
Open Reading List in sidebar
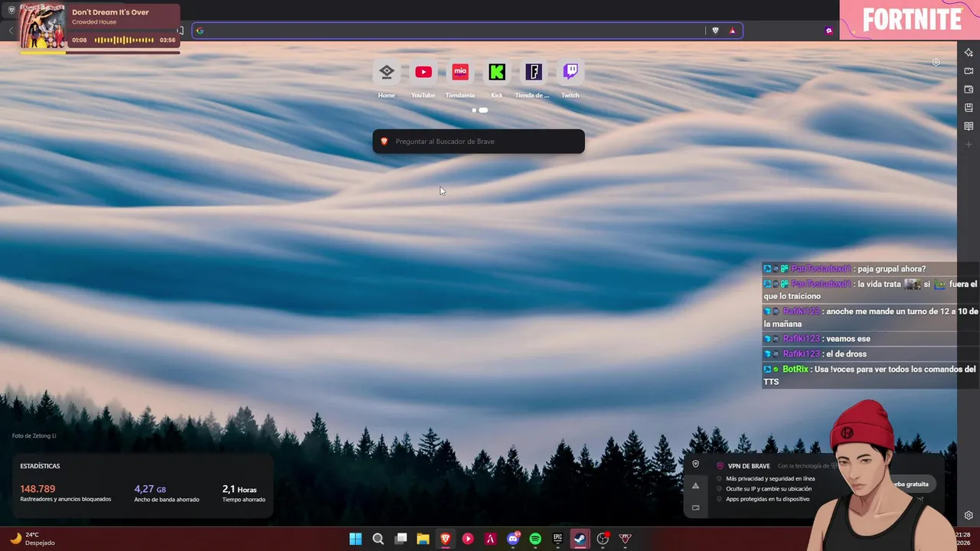[969, 126]
